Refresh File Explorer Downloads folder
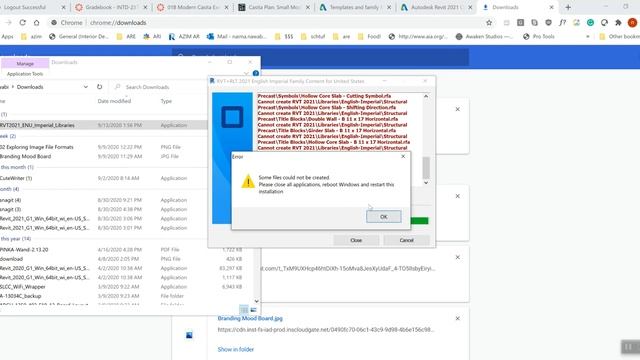This screenshot has height=360, width=640. [x=99, y=87]
